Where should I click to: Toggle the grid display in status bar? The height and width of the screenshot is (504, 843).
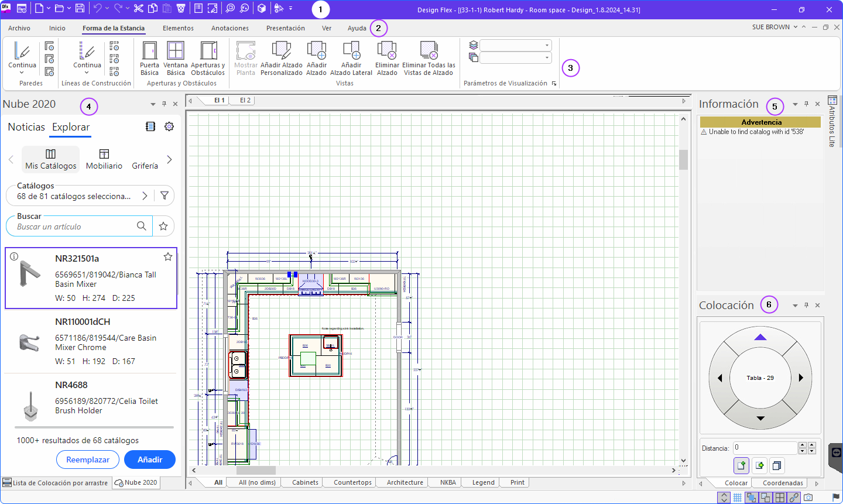click(x=738, y=498)
